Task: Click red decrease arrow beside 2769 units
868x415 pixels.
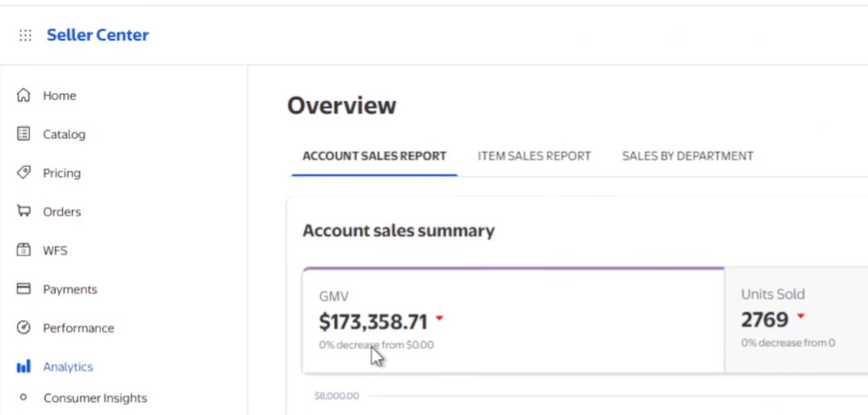Action: tap(801, 317)
